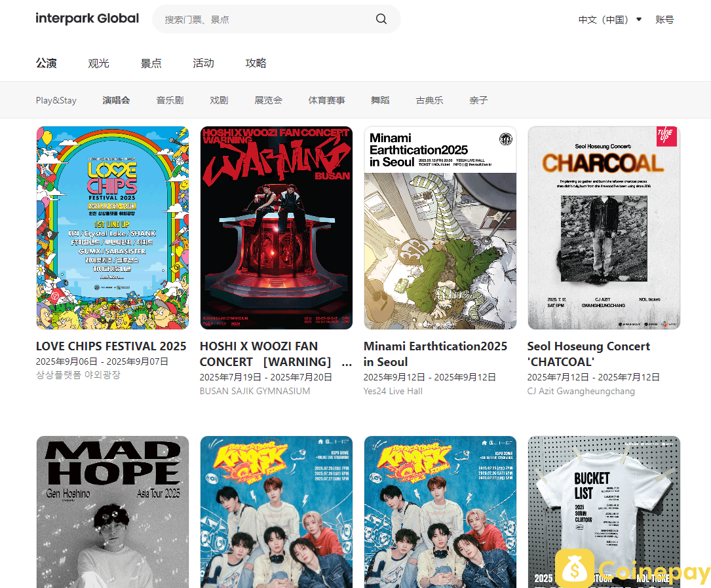
Task: Open the LOVE CHIPS FESTIVAL poster
Action: (x=113, y=228)
